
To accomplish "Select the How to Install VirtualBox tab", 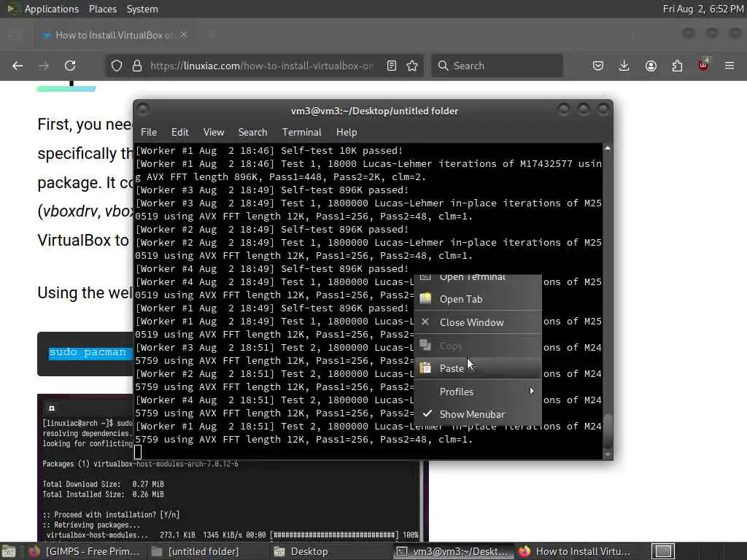I will point(115,35).
